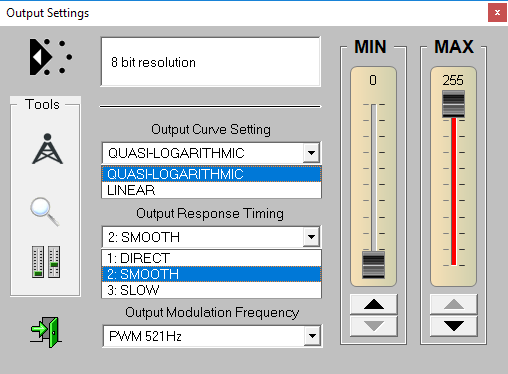Click the MIN down arrow button
The image size is (508, 374).
coord(374,326)
